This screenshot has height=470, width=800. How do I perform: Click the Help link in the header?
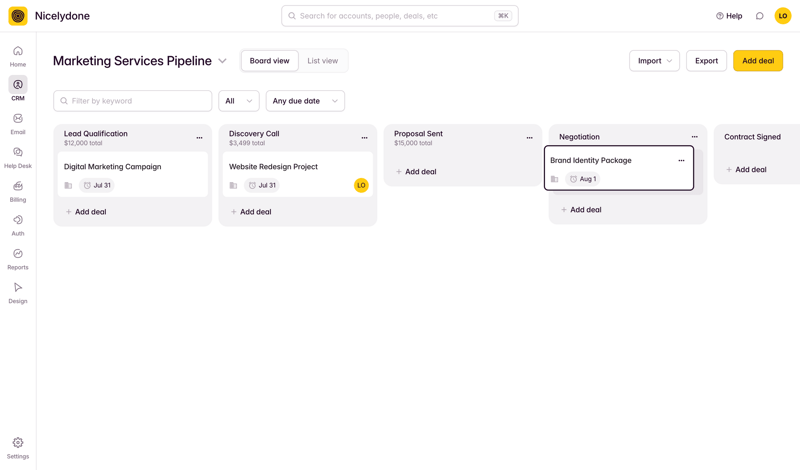(x=729, y=16)
